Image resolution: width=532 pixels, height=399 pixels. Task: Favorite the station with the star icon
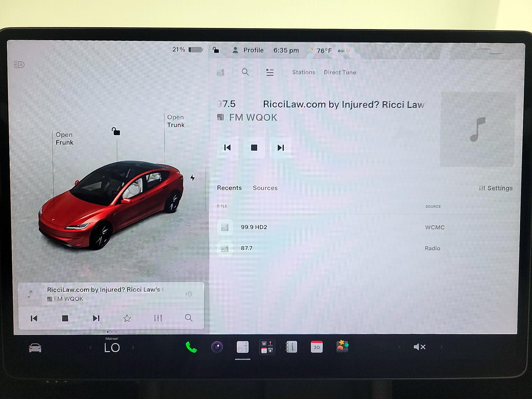click(127, 318)
